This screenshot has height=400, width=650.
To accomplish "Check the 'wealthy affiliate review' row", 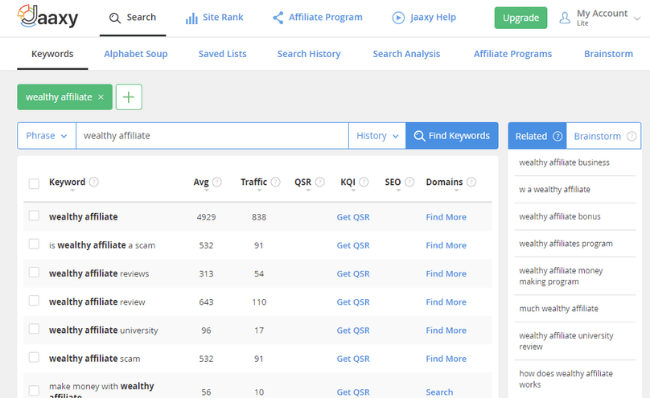I will coord(34,301).
